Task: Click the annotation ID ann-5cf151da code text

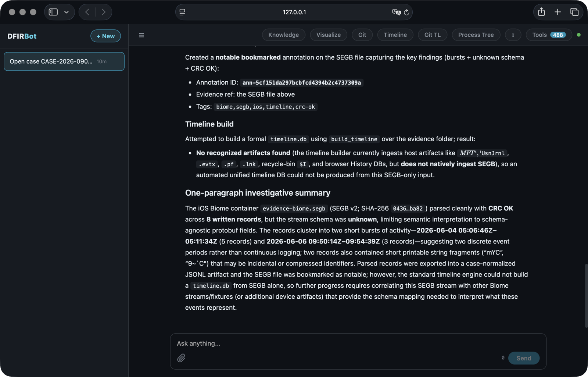Action: click(302, 83)
